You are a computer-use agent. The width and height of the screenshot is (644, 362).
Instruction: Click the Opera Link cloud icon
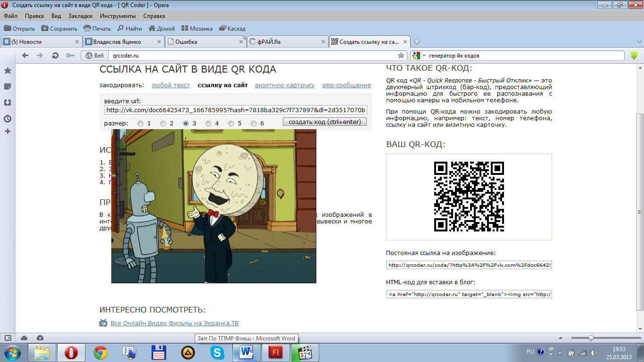coord(24,338)
